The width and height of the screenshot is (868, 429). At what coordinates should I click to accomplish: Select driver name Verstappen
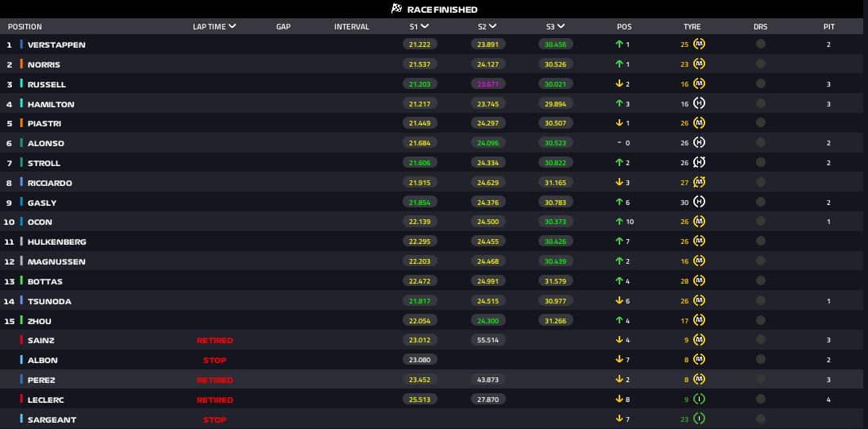pos(56,44)
